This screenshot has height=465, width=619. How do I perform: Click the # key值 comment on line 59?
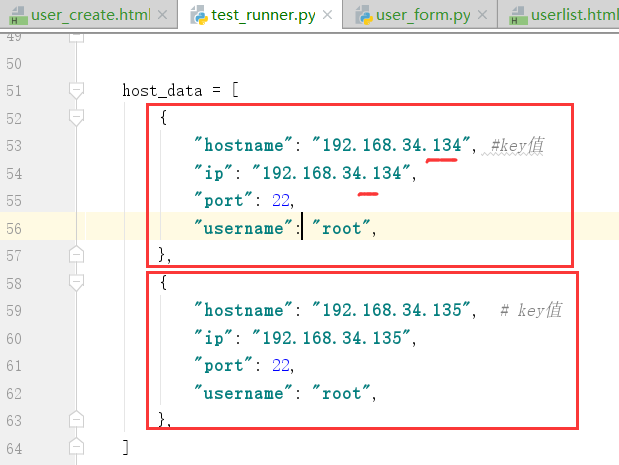coord(531,310)
